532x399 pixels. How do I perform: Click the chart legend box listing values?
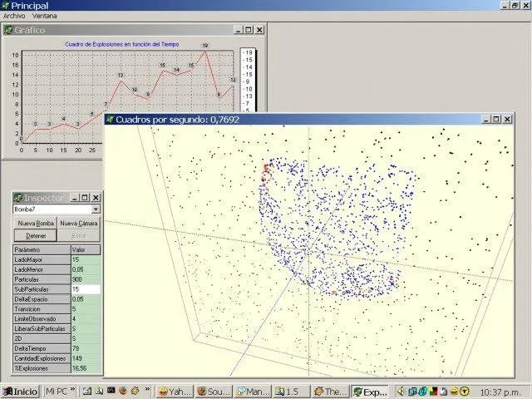pyautogui.click(x=248, y=80)
